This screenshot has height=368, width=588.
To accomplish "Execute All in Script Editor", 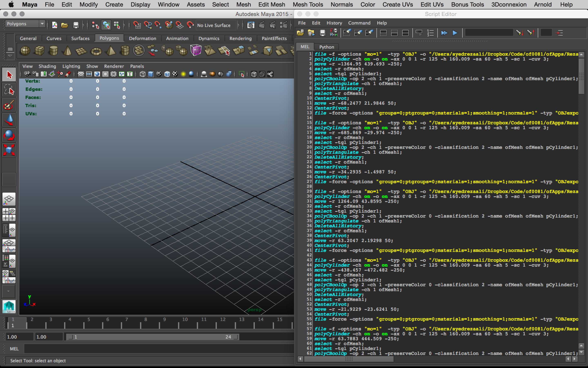I will click(444, 33).
